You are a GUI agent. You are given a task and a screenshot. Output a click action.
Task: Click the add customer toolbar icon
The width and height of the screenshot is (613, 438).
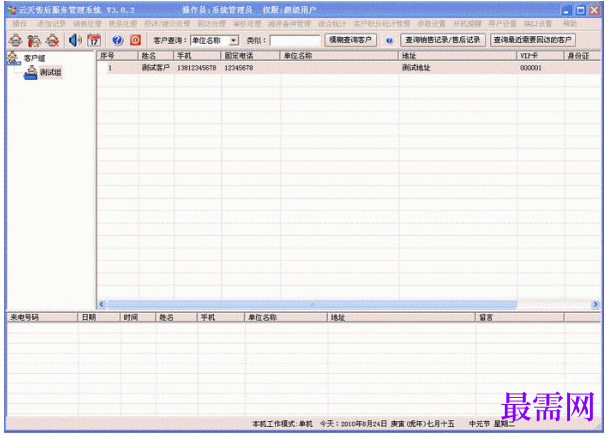(16, 40)
